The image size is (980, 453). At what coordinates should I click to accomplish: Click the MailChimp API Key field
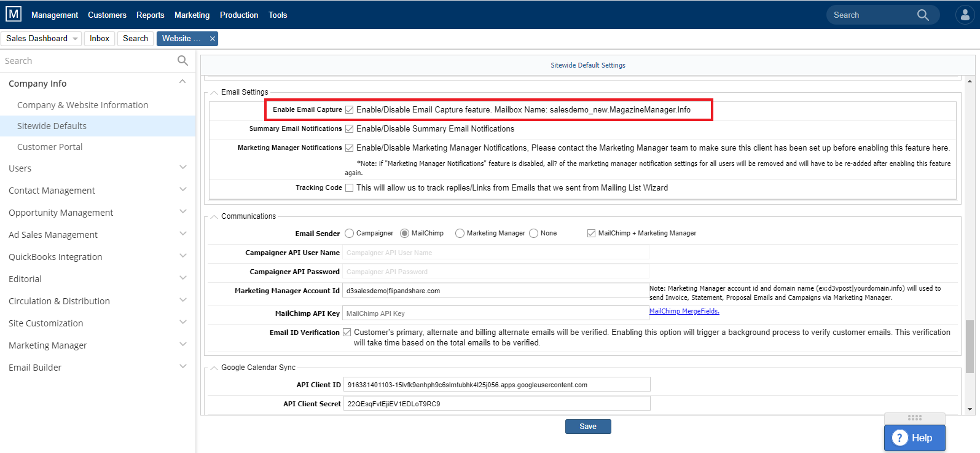(495, 313)
